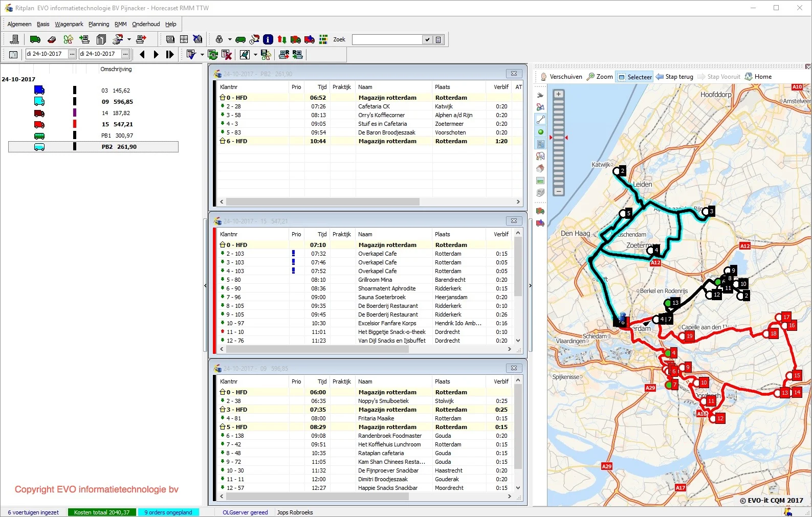Click the green truck toolbar icon
This screenshot has width=812, height=517.
[35, 39]
